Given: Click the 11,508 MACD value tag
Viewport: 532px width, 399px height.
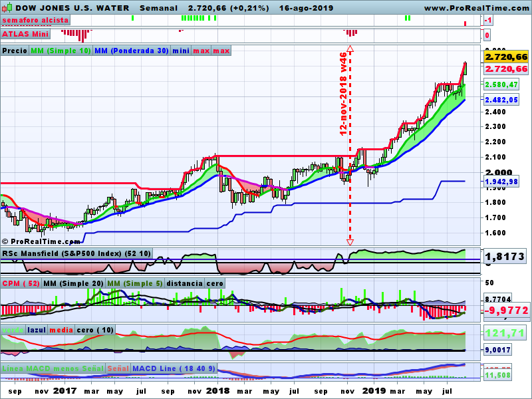Looking at the screenshot, I should point(498,375).
